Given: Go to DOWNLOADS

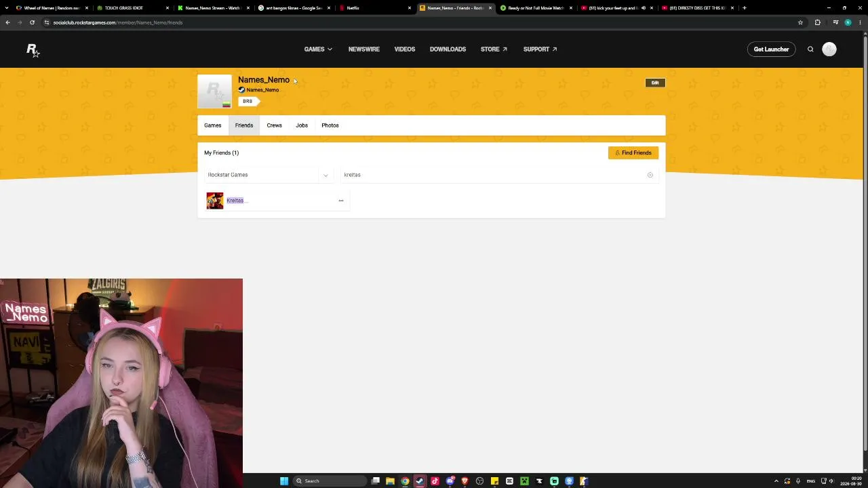Looking at the screenshot, I should (448, 49).
